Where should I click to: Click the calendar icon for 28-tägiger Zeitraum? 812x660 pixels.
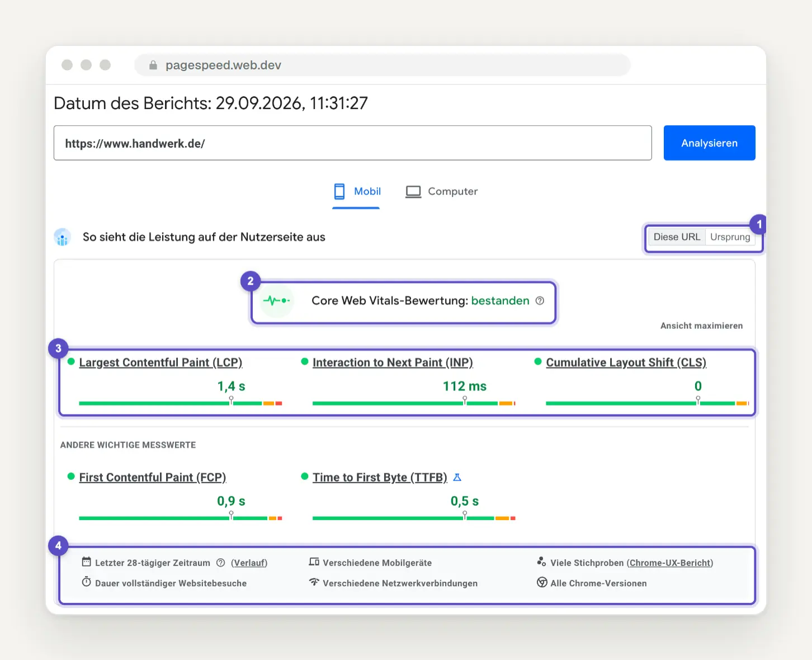click(87, 562)
